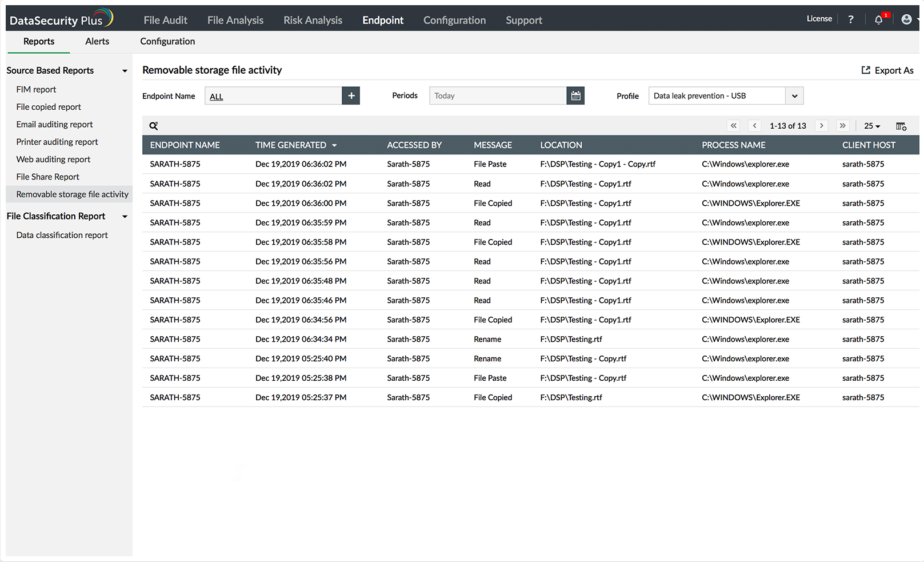Viewport: 924px width, 562px height.
Task: Click the DataSecurity Plus logo
Action: point(61,19)
